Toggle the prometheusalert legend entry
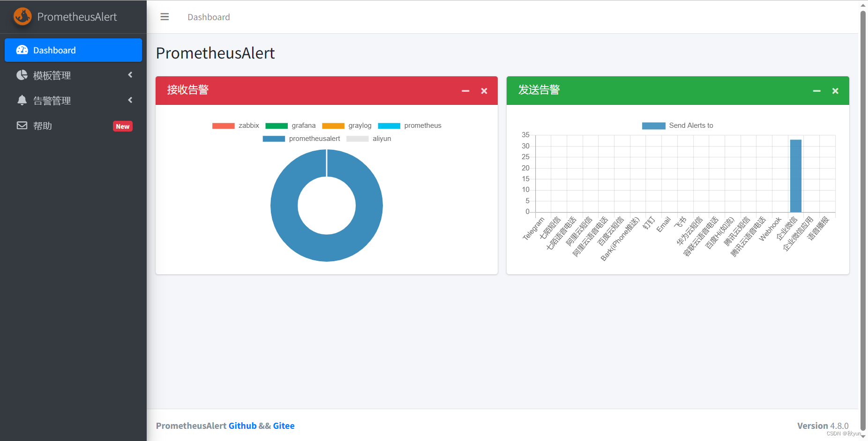The width and height of the screenshot is (868, 441). [x=301, y=139]
